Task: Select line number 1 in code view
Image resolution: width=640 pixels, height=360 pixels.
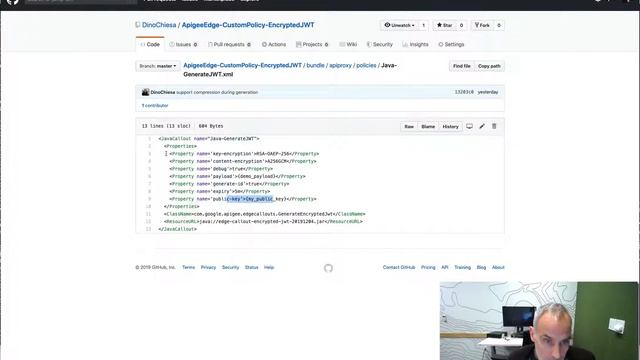Action: [x=149, y=139]
